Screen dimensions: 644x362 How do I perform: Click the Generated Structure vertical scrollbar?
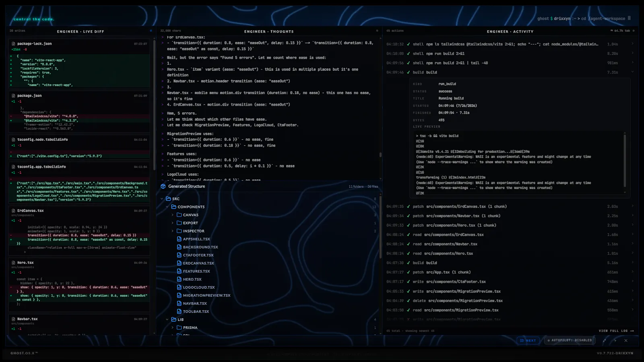[380, 226]
